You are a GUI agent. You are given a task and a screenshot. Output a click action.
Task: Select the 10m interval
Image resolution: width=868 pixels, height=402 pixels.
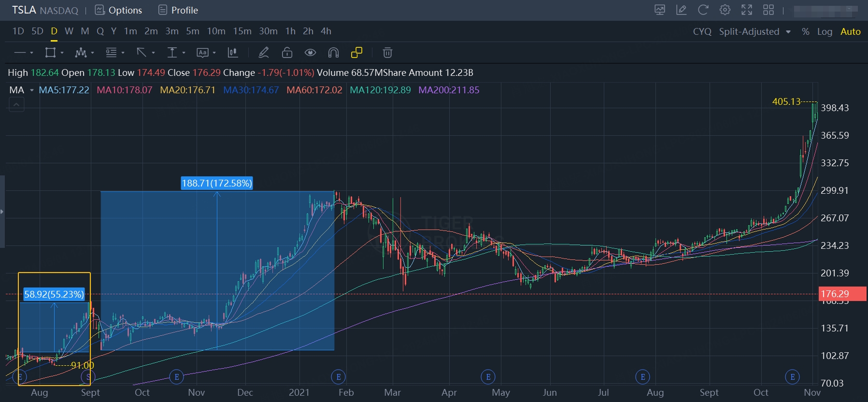click(216, 31)
